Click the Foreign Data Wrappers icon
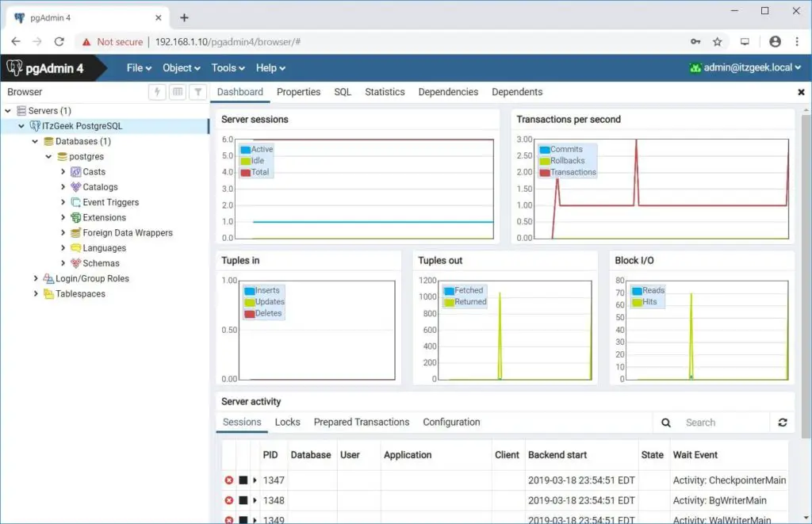 (75, 233)
